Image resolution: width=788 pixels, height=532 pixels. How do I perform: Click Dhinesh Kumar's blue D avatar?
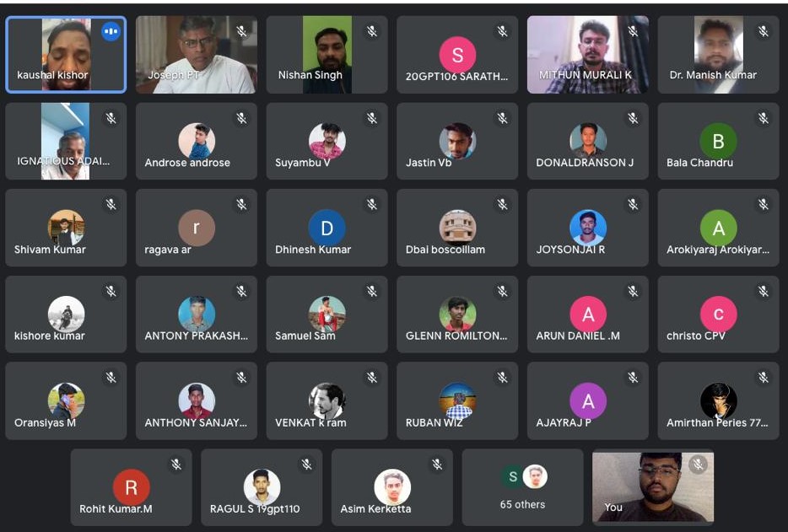coord(327,228)
